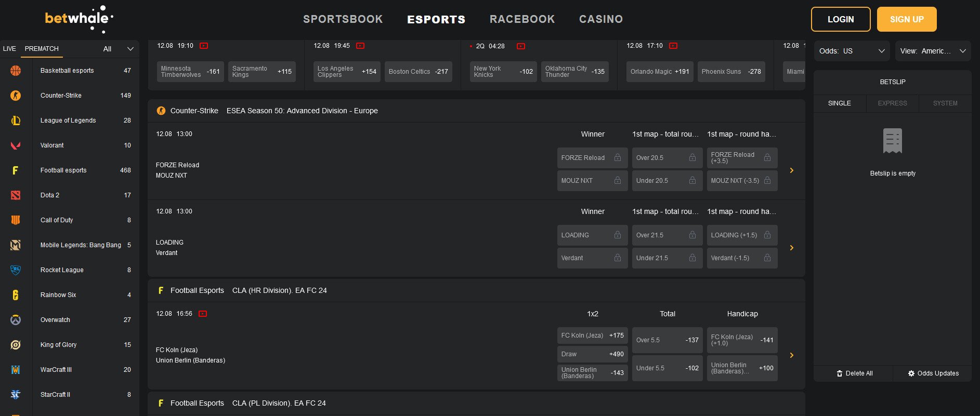
Task: Switch to the LIVE tab
Action: click(9, 49)
